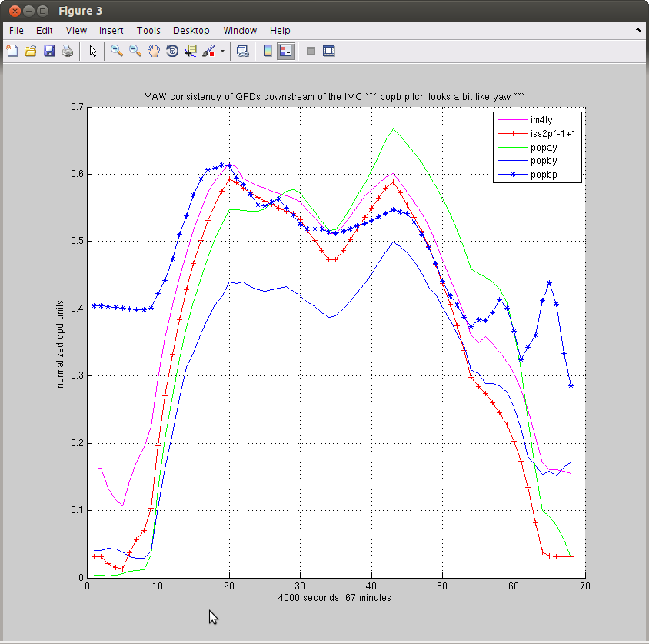Viewport: 649px width, 644px height.
Task: Enable the Rotate 3D tool
Action: click(172, 51)
